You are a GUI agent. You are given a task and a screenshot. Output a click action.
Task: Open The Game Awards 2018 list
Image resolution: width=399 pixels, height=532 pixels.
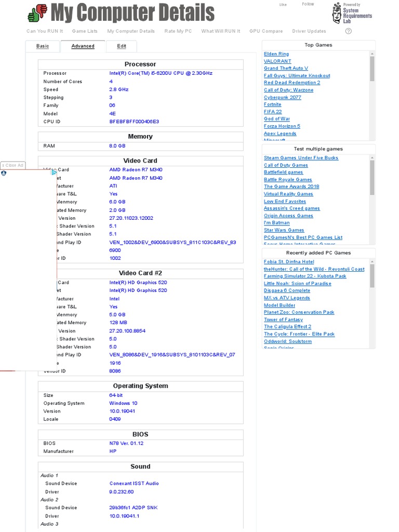point(291,187)
